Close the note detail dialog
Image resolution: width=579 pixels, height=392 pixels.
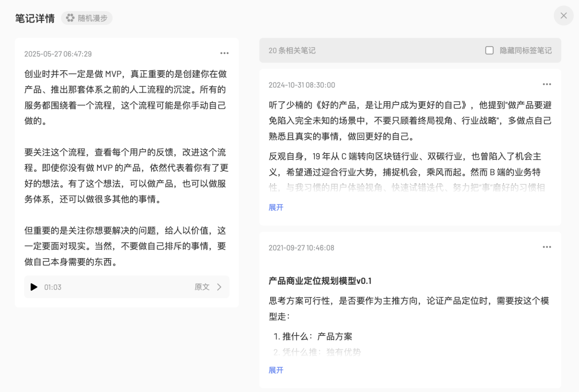tap(563, 16)
